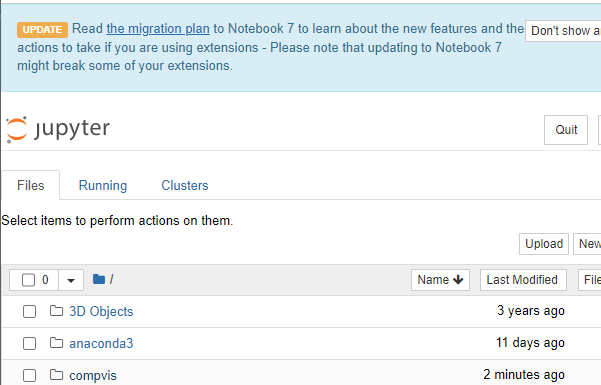Click the folder icon beside anaconda3
Screen dimensions: 601x385
[x=56, y=342]
